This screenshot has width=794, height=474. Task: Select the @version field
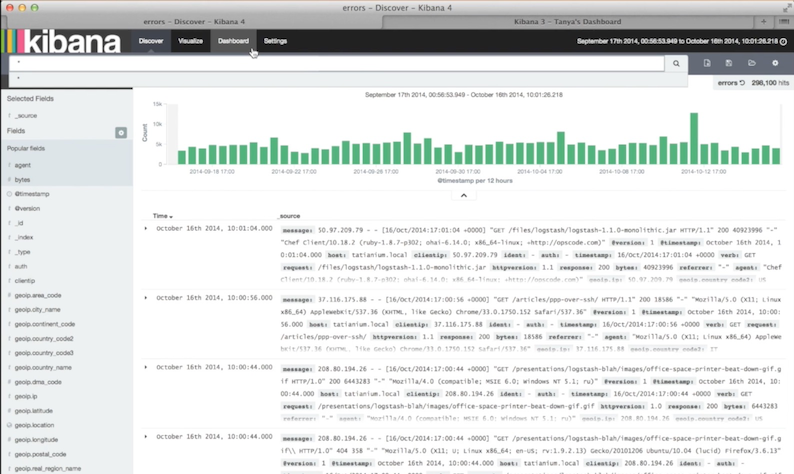27,209
